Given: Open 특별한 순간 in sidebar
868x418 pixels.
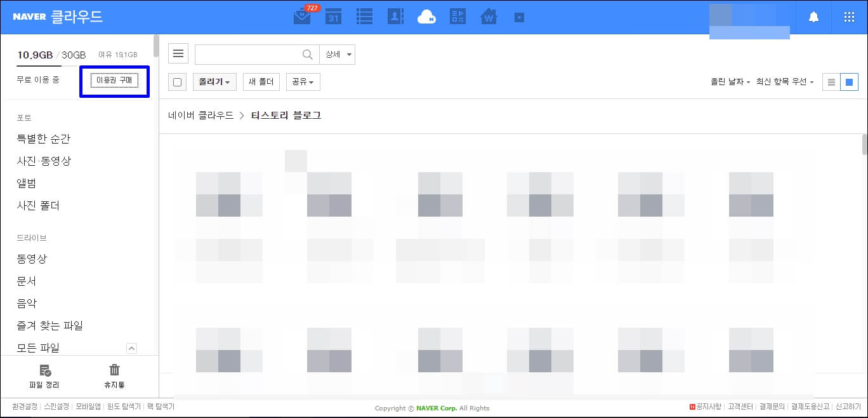Looking at the screenshot, I should point(44,139).
